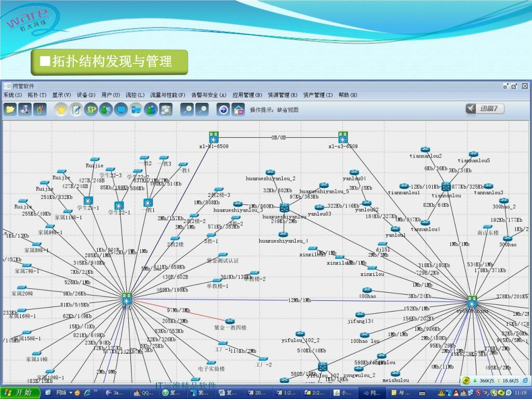Click the home view toolbar icon

tap(238, 109)
